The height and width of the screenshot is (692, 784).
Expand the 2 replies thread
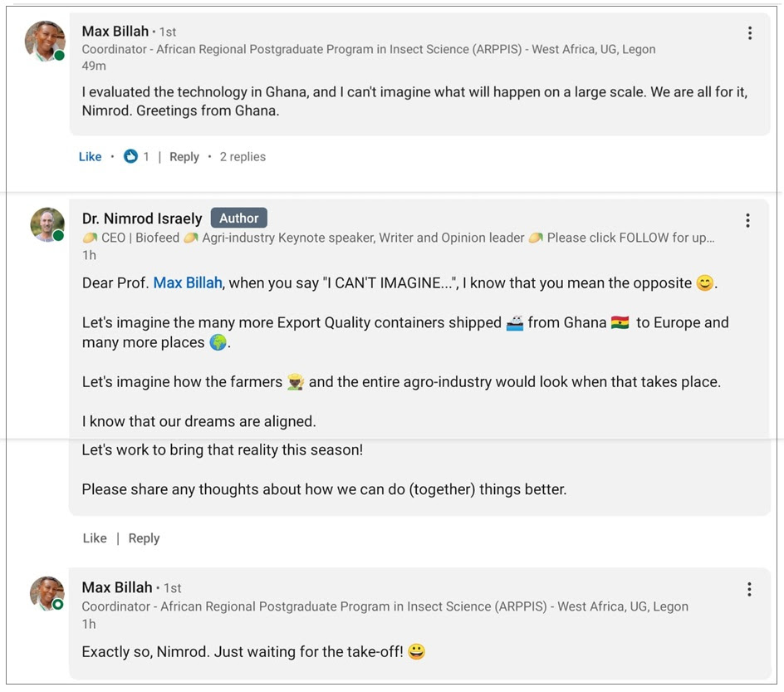tap(243, 156)
